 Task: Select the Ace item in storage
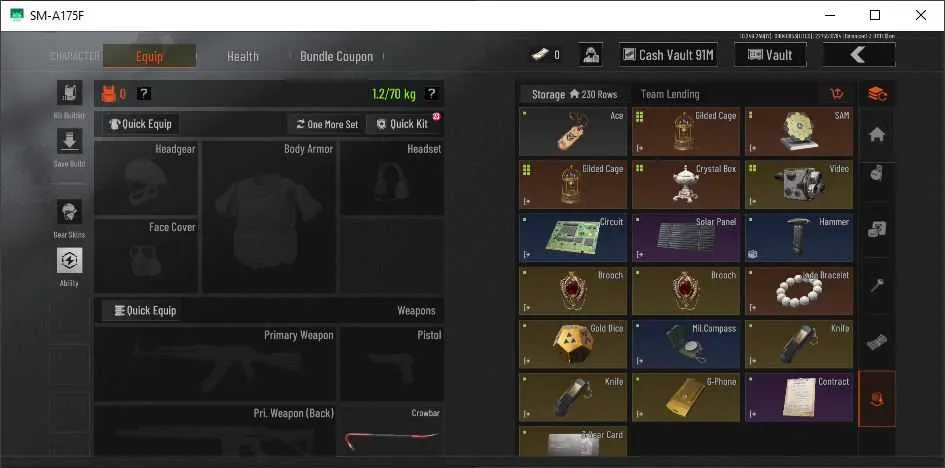pos(573,132)
